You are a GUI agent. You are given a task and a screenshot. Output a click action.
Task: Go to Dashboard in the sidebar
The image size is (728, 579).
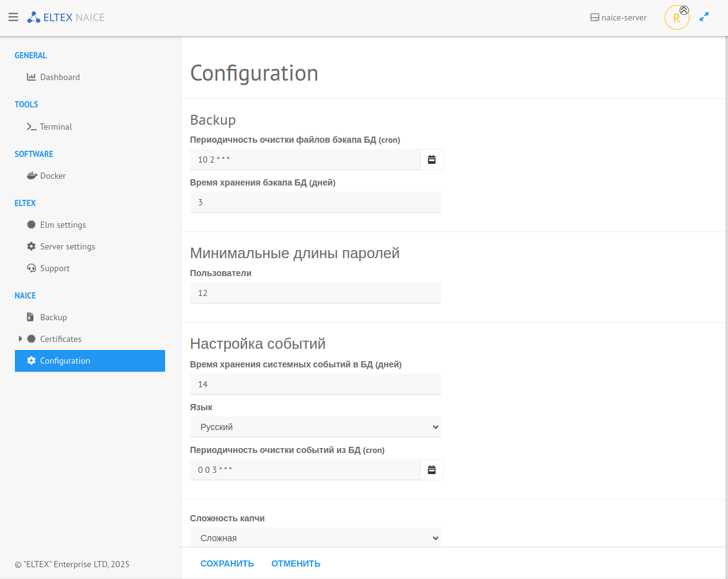(60, 77)
